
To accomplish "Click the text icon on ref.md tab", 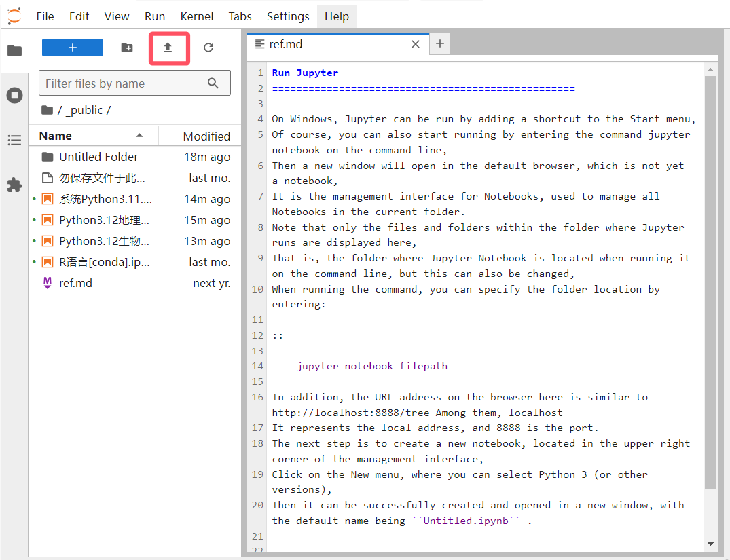I will pyautogui.click(x=260, y=44).
